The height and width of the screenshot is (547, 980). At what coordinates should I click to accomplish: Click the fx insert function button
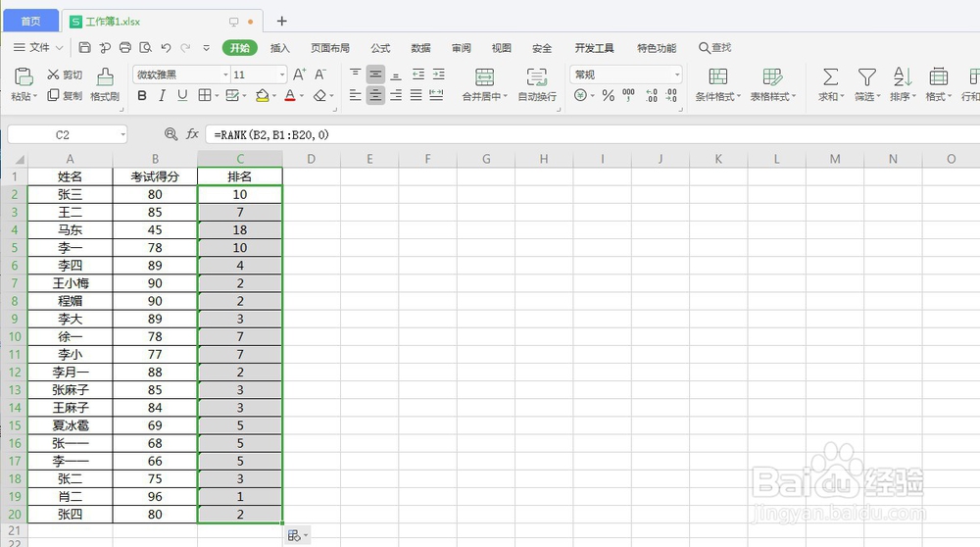click(192, 133)
